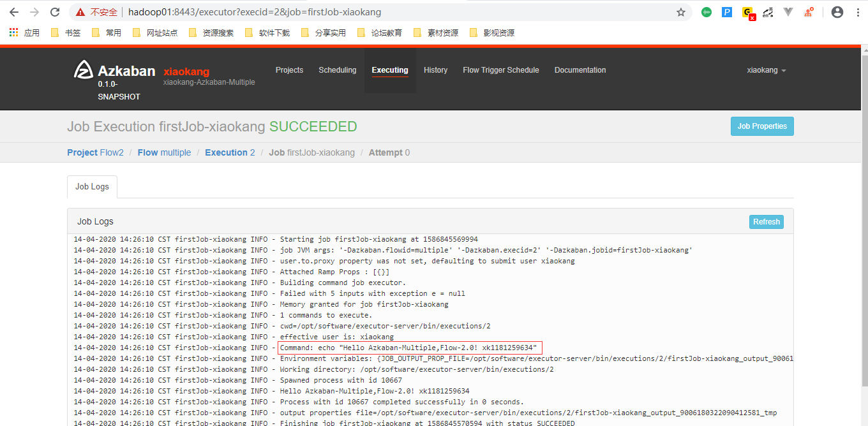This screenshot has width=868, height=426.
Task: Click log line 'Building command job executor.'
Action: (x=239, y=283)
